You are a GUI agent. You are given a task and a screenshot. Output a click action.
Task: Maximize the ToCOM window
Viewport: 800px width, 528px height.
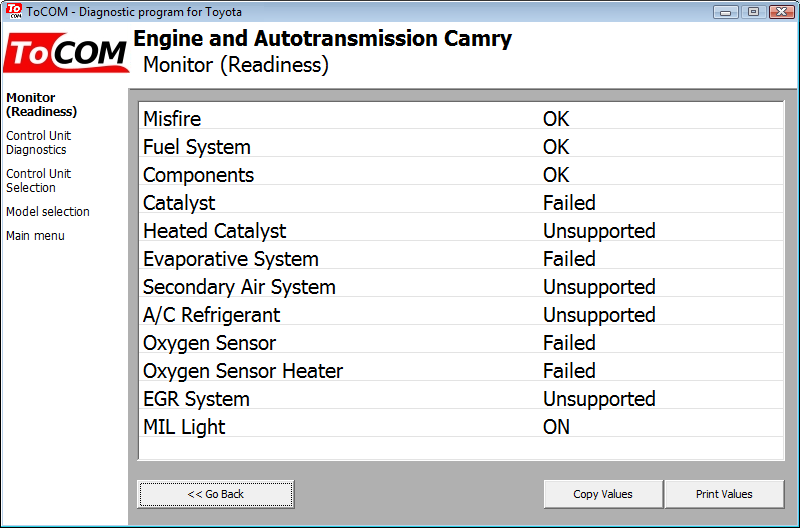(x=753, y=12)
